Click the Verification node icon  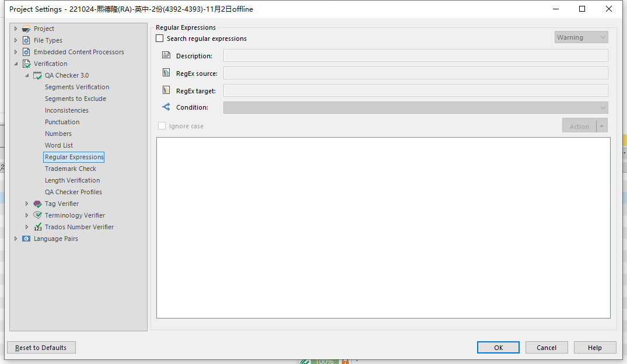tap(26, 64)
